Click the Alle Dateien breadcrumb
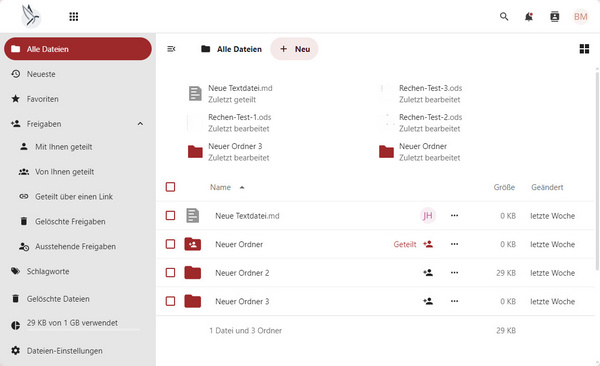 tap(239, 49)
